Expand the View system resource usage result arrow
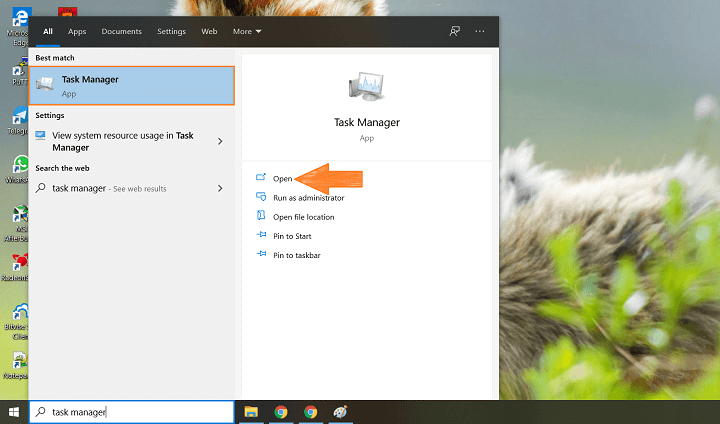Screen dimensions: 720x424 click(x=220, y=141)
